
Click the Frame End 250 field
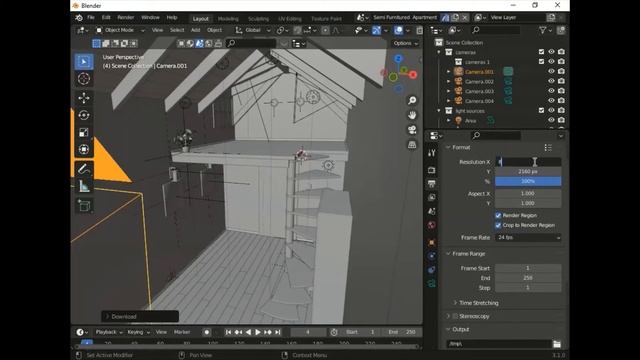528,278
